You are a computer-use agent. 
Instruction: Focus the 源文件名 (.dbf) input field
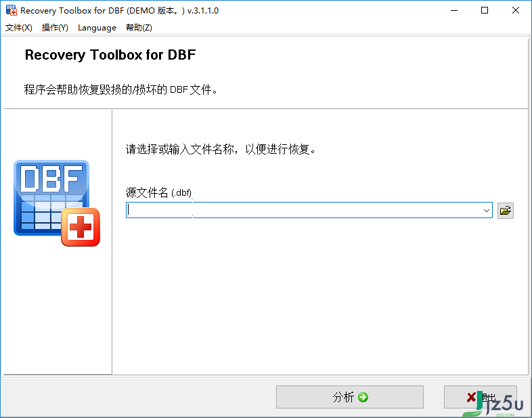click(x=304, y=210)
